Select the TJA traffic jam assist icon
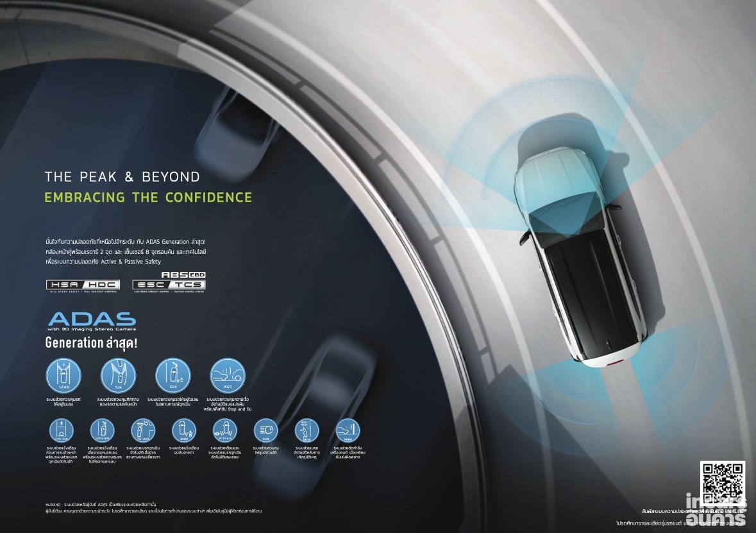Viewport: 756px width, 533px height. [117, 375]
